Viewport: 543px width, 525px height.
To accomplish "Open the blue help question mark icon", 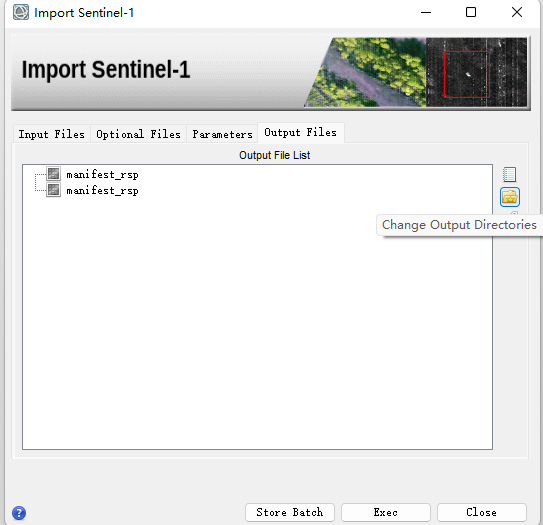I will coord(19,513).
